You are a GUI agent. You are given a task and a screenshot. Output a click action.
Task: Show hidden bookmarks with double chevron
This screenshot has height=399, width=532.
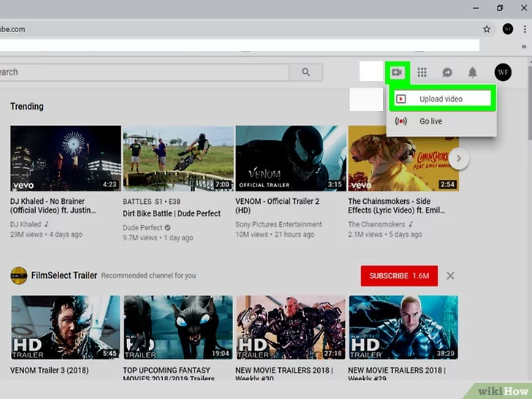(x=524, y=47)
